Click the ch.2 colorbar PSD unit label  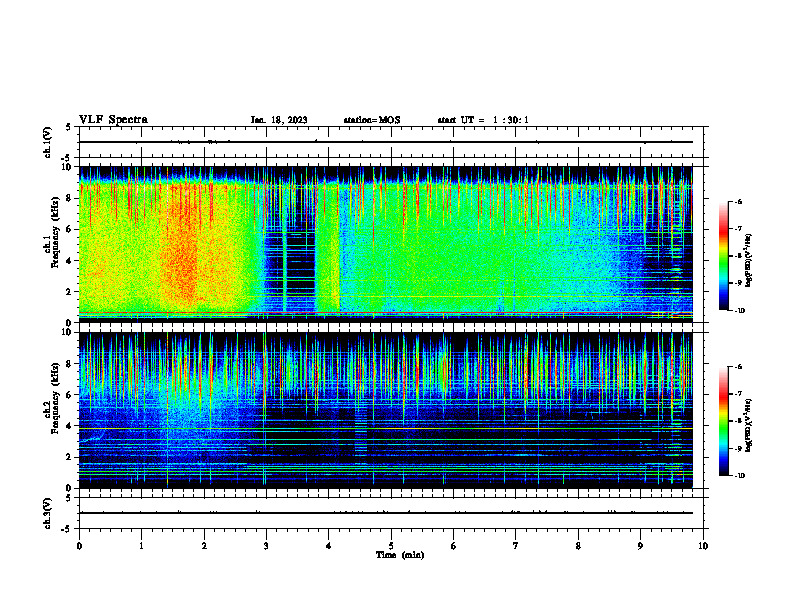pyautogui.click(x=749, y=425)
